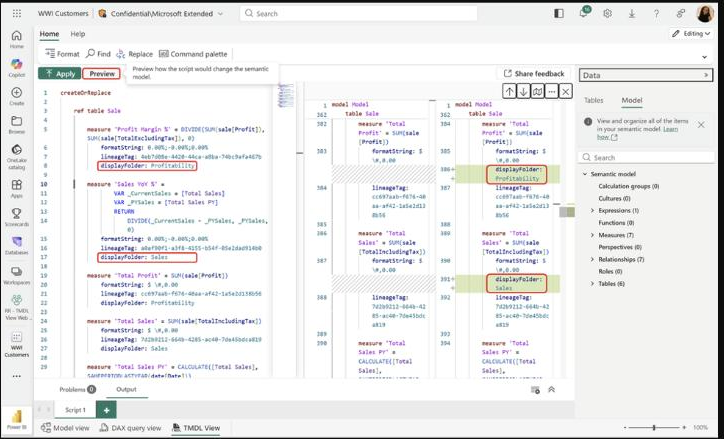
Task: Click the Format toolbar button
Action: point(62,54)
